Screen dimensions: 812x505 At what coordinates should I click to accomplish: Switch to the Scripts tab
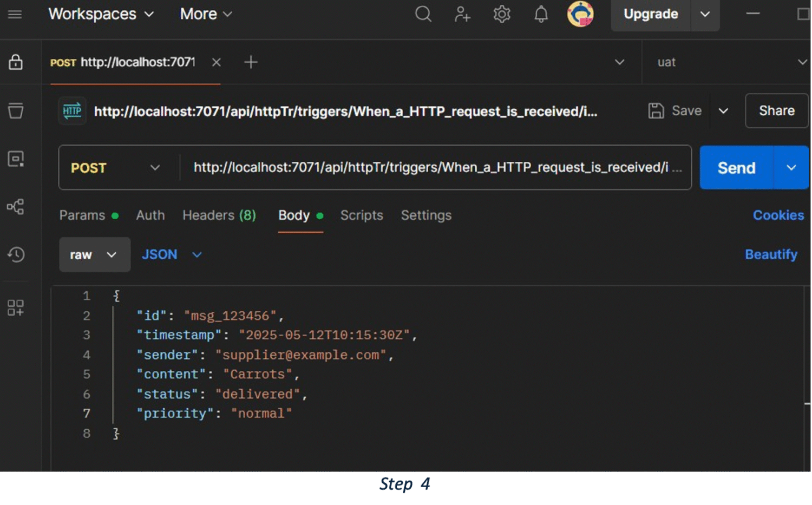click(x=361, y=215)
